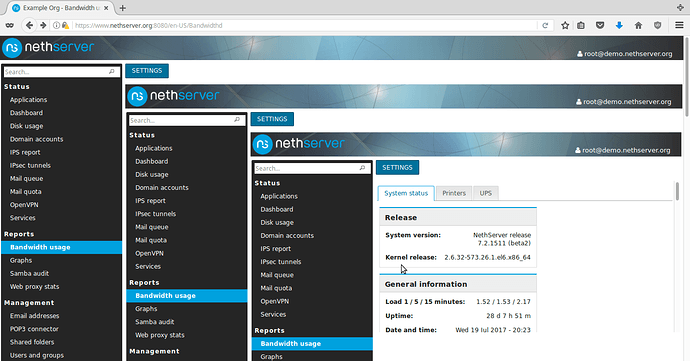Click the browser forward arrow button
Screen dimensions: 690x361
(x=43, y=26)
